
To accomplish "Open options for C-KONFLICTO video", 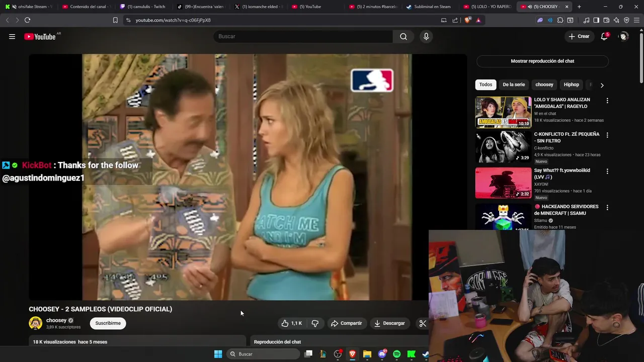I will pyautogui.click(x=607, y=135).
